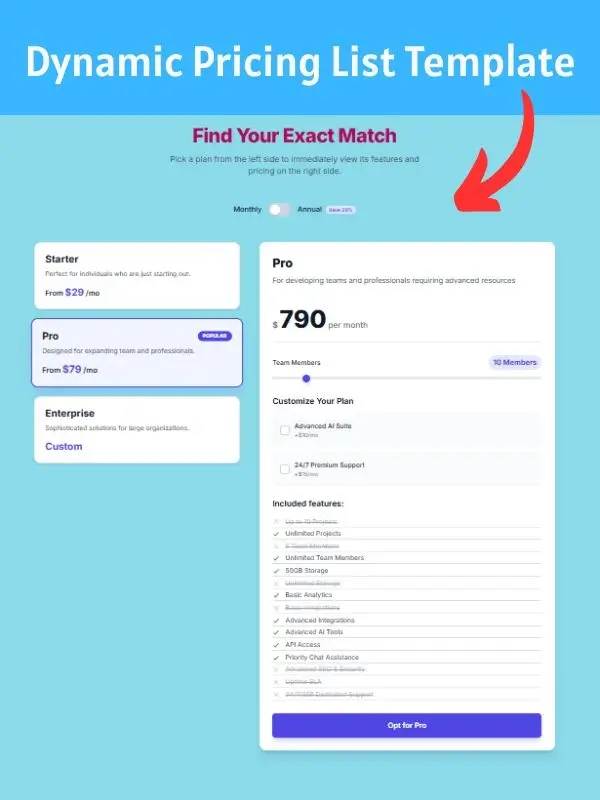Screen dimensions: 600x800
Task: Click the Annual billing label
Action: 309,209
